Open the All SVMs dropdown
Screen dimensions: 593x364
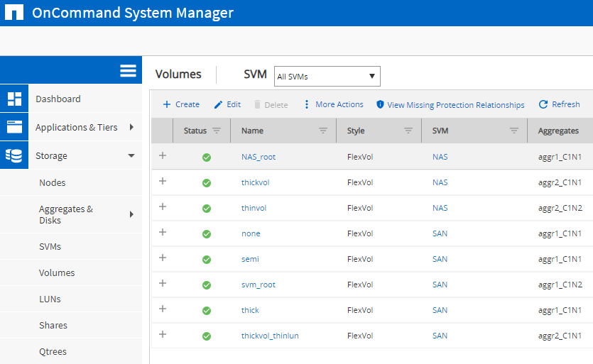pyautogui.click(x=327, y=76)
